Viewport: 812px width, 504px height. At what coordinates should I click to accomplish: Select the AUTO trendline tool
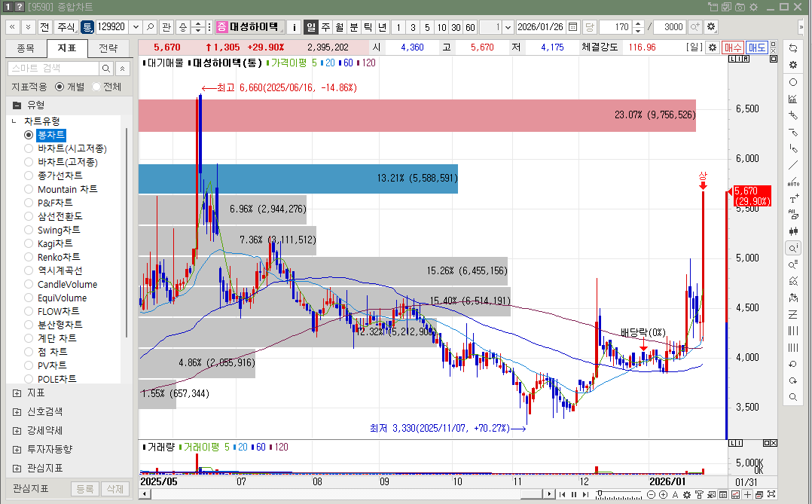coord(793,182)
